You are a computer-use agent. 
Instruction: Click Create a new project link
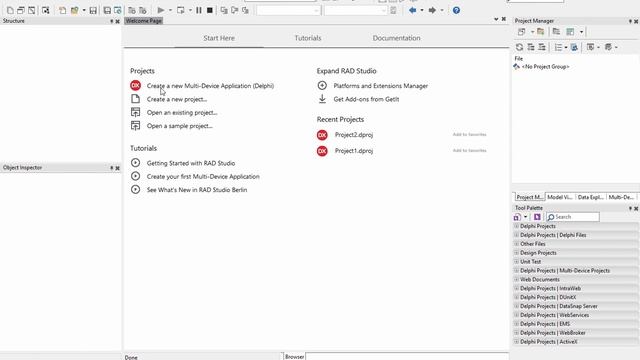point(177,99)
